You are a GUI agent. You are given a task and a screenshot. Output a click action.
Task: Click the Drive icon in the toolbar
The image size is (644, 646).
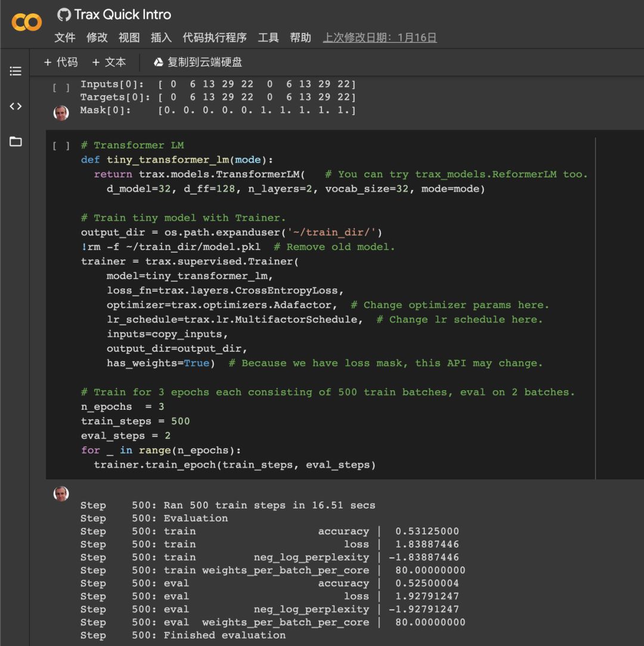[x=159, y=63]
